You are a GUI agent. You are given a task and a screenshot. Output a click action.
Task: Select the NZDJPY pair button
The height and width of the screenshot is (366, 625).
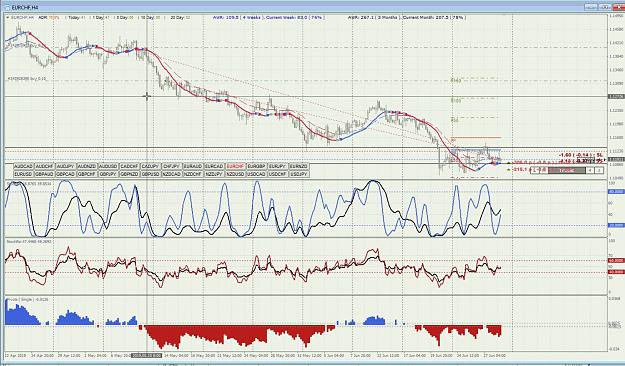pyautogui.click(x=214, y=174)
